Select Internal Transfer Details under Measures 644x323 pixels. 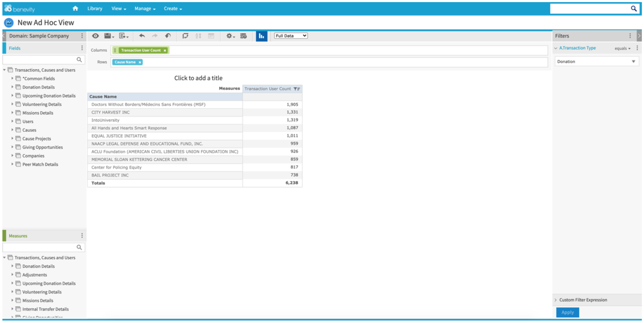coord(45,309)
